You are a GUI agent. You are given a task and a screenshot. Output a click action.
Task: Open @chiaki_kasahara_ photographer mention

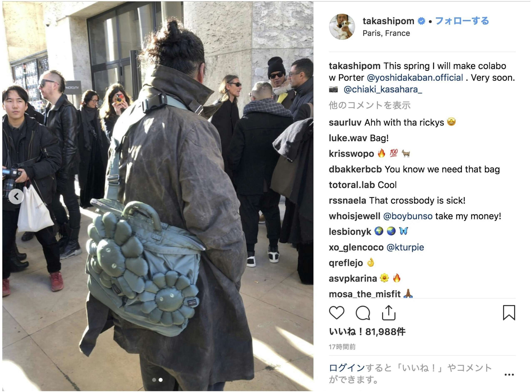(x=383, y=89)
